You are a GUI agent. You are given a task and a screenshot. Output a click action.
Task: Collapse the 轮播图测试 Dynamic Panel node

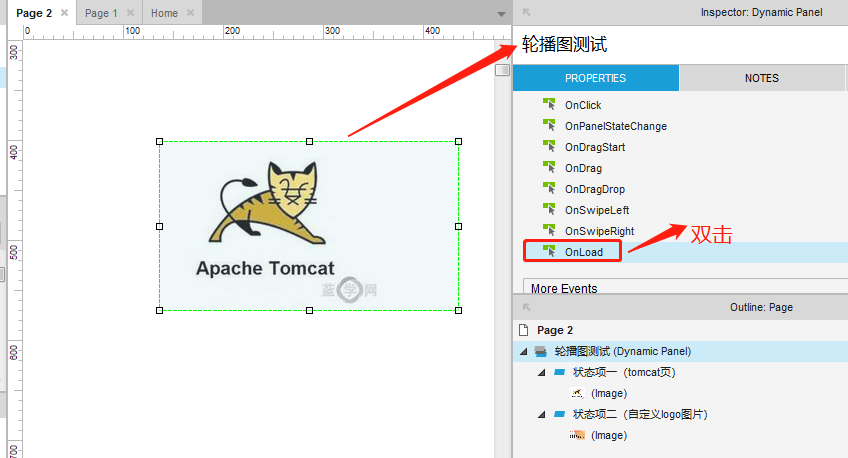524,351
